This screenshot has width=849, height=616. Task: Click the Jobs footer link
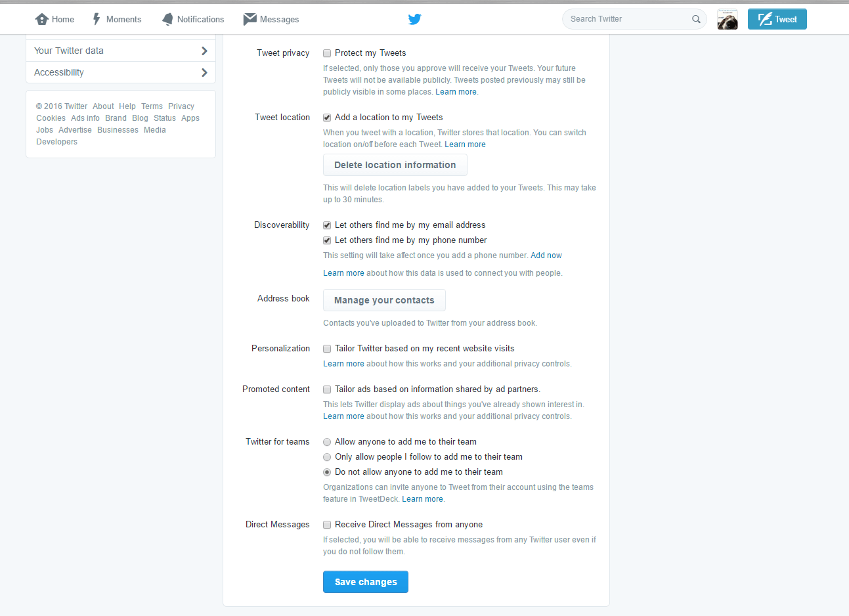coord(45,130)
